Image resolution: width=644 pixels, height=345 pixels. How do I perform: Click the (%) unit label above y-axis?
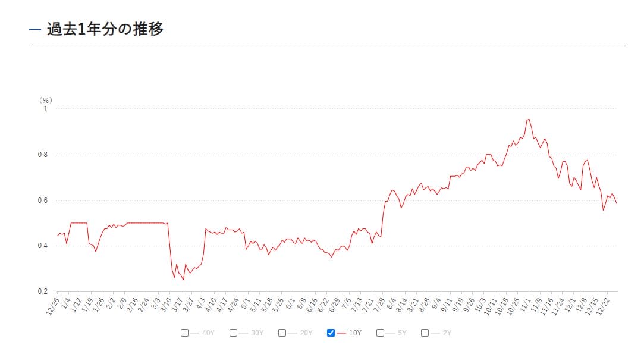pyautogui.click(x=45, y=100)
